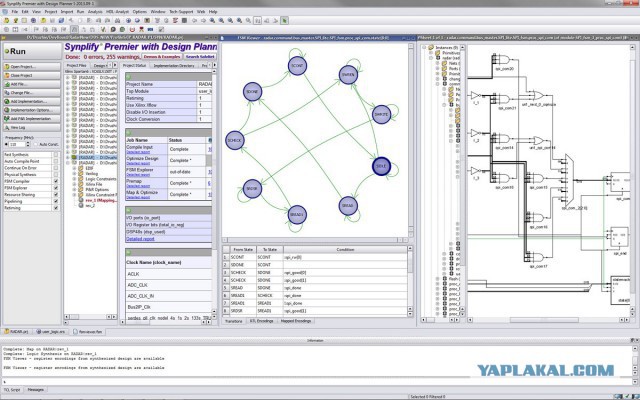Expand the EDIF folder in the project tree
This screenshot has height=400, width=640.
point(74,168)
